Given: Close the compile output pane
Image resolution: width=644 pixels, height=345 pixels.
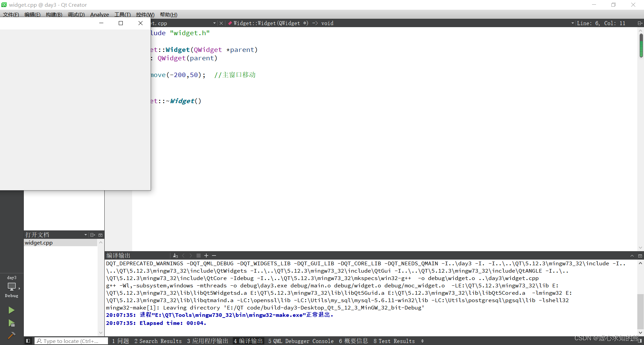Looking at the screenshot, I should pos(640,256).
